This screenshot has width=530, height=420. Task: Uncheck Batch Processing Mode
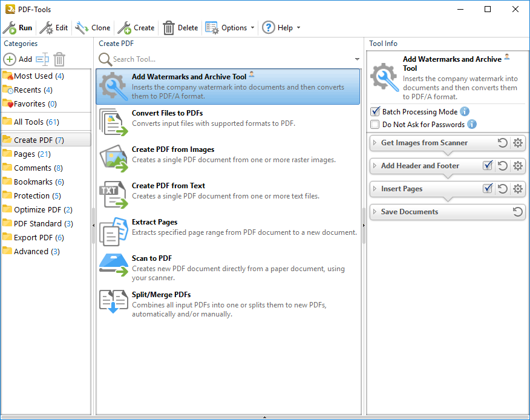coord(375,112)
